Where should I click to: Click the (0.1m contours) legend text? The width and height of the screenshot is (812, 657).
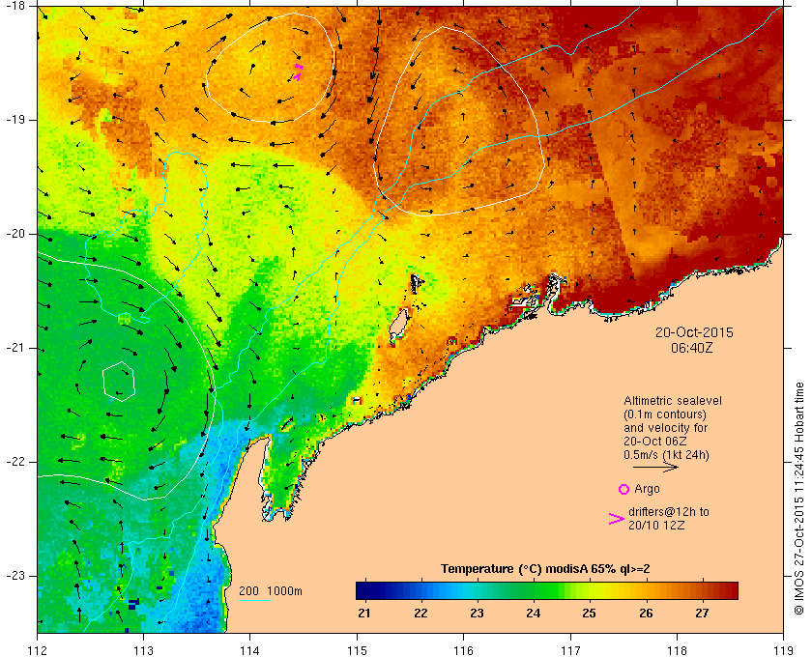665,414
